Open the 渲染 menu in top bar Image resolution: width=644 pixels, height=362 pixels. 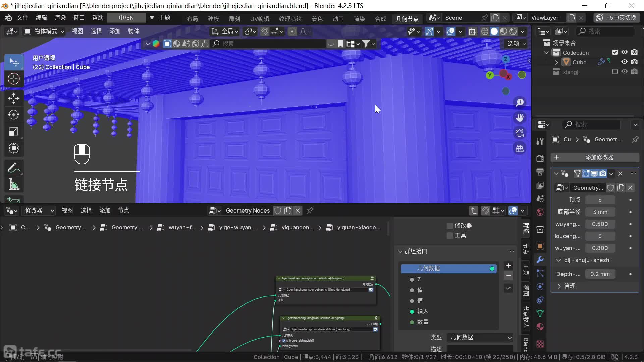[x=60, y=18]
